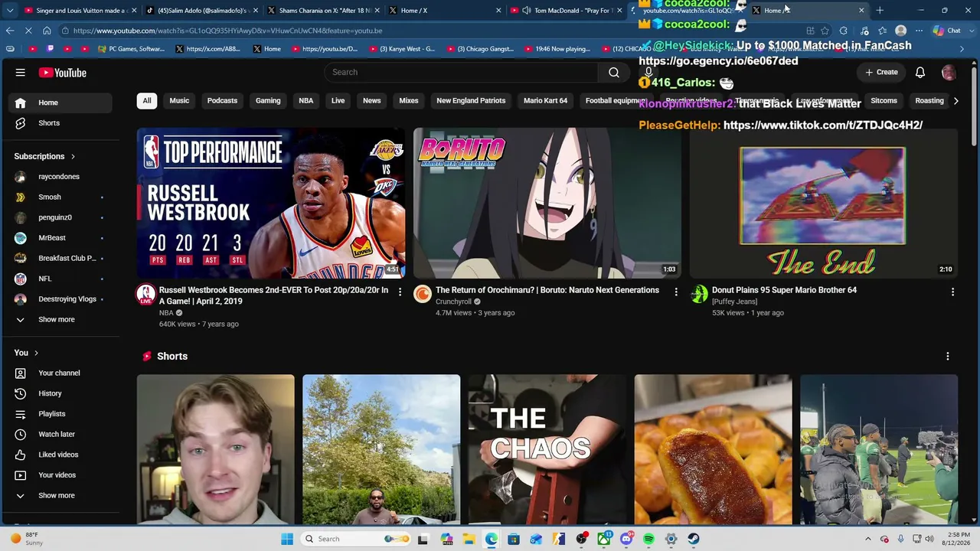Open Steam from the taskbar

click(693, 539)
